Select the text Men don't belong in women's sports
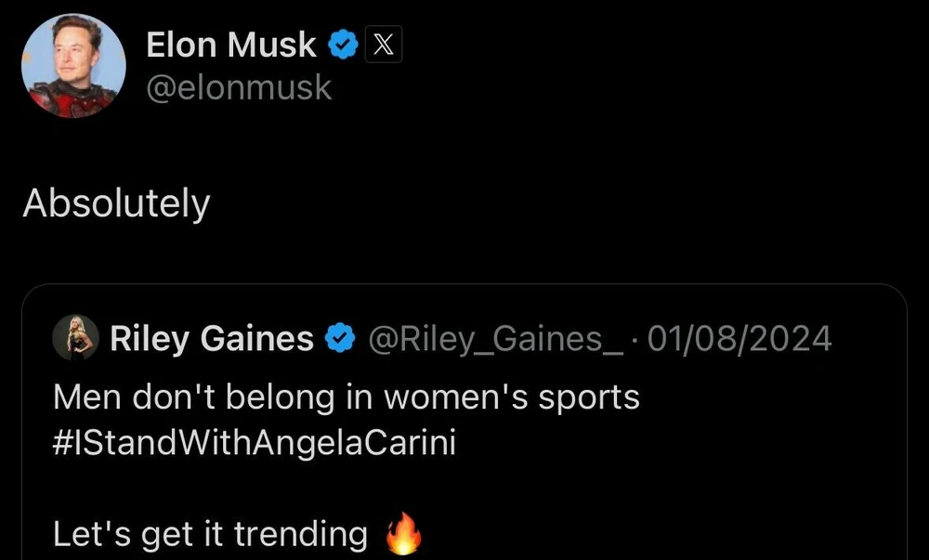Image resolution: width=929 pixels, height=560 pixels. 347,397
